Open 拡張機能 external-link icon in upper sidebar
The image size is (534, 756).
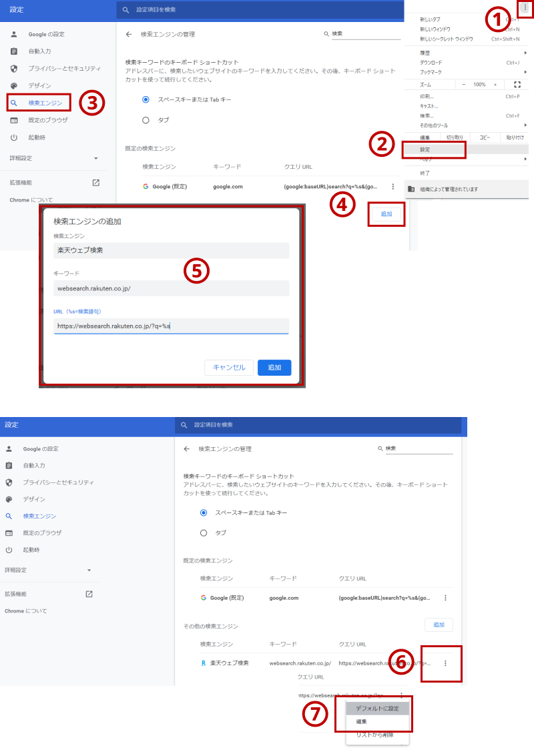pyautogui.click(x=96, y=183)
